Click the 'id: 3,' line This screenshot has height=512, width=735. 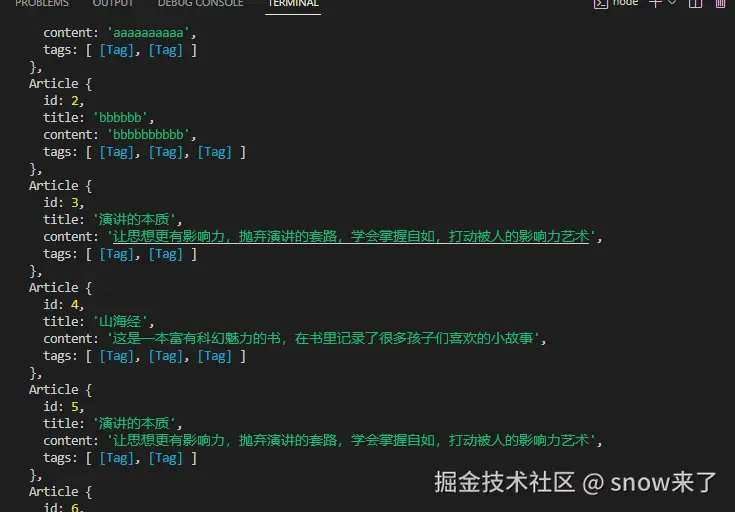click(63, 203)
